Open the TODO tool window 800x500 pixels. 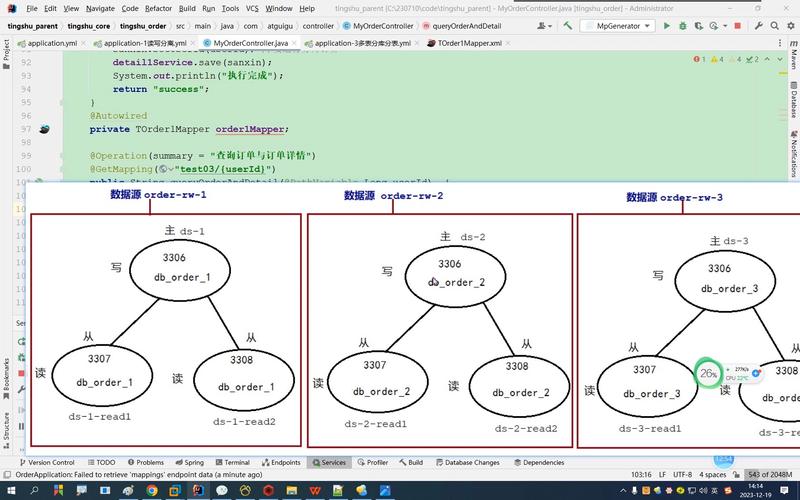coord(102,462)
